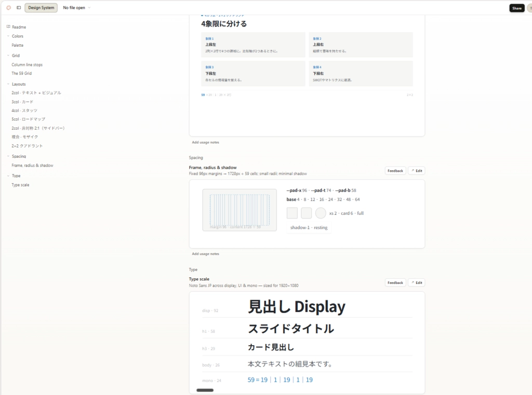Click the card radius square swatch
This screenshot has height=395, width=532.
point(307,213)
